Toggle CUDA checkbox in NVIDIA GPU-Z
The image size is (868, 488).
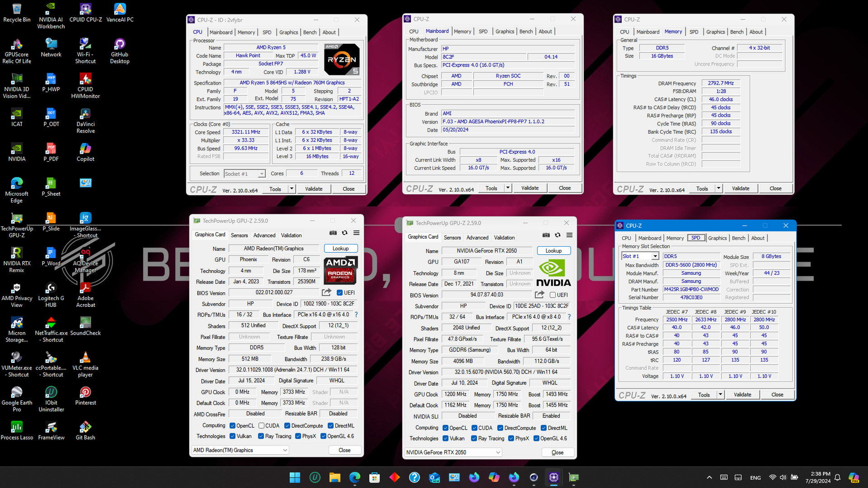click(474, 428)
